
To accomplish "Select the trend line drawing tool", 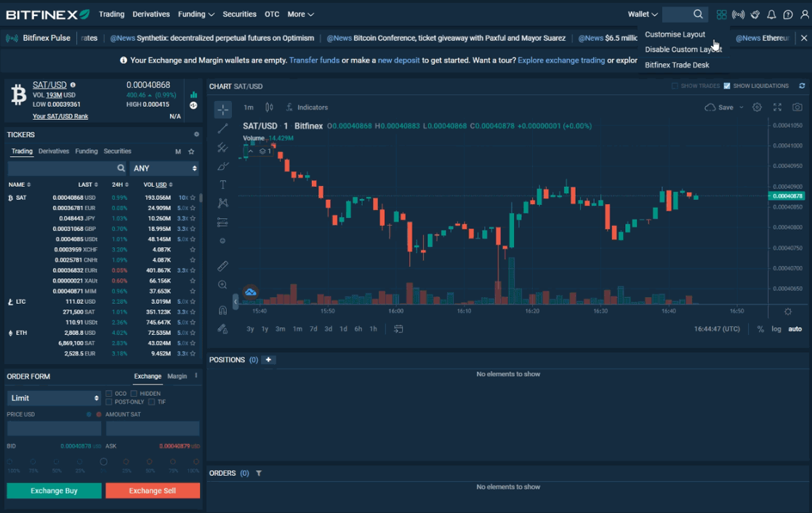I will 223,129.
